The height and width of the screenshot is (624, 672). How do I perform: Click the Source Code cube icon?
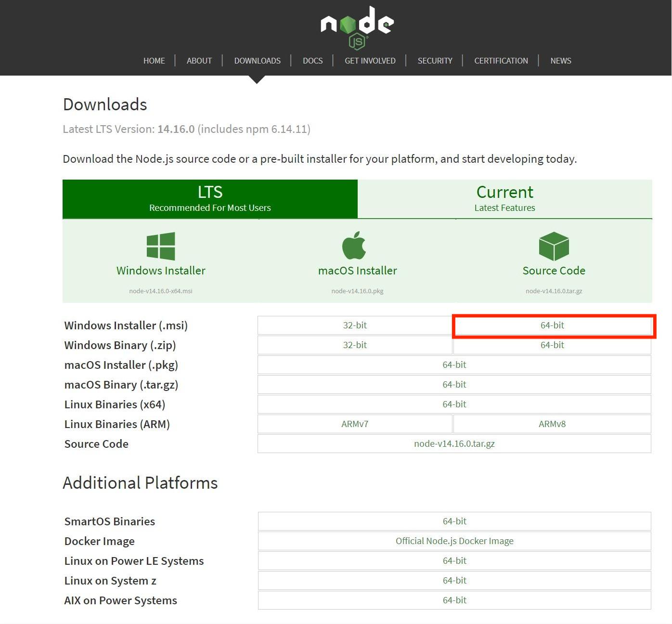(x=554, y=246)
